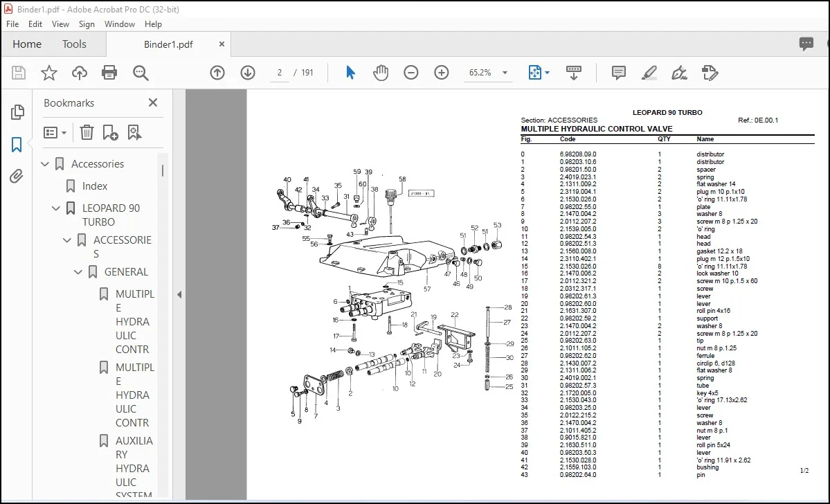The image size is (830, 504).
Task: Open the Edit/Stamp tool icon
Action: [710, 73]
